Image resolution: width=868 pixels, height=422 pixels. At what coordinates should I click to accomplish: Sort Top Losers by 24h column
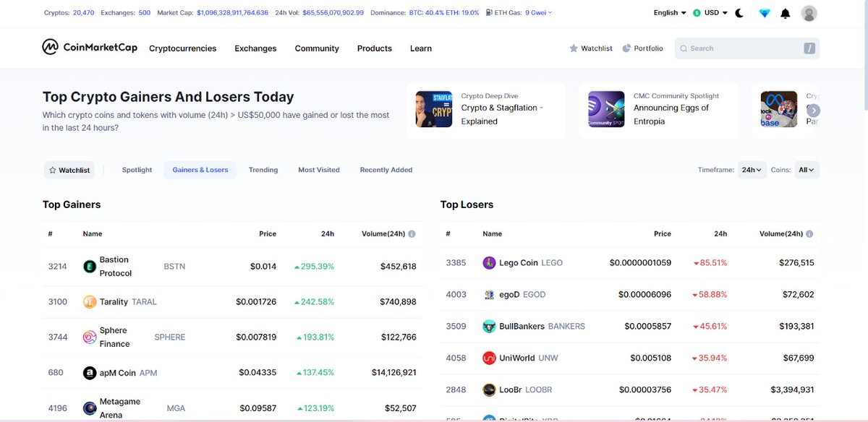[x=720, y=234]
